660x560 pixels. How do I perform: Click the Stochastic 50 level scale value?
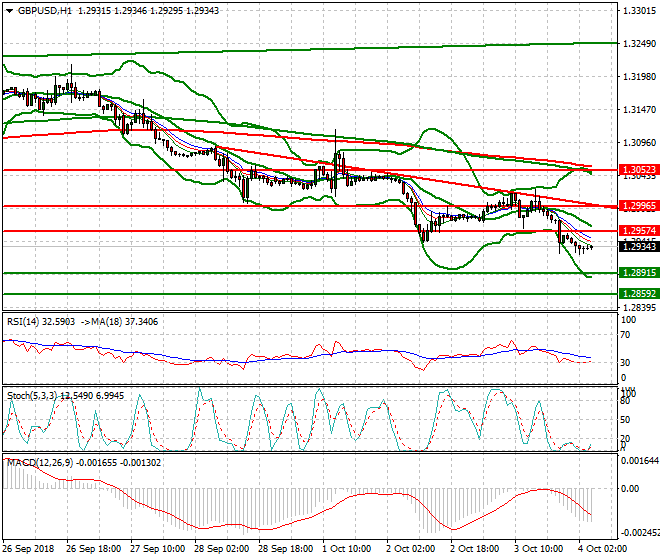click(625, 420)
